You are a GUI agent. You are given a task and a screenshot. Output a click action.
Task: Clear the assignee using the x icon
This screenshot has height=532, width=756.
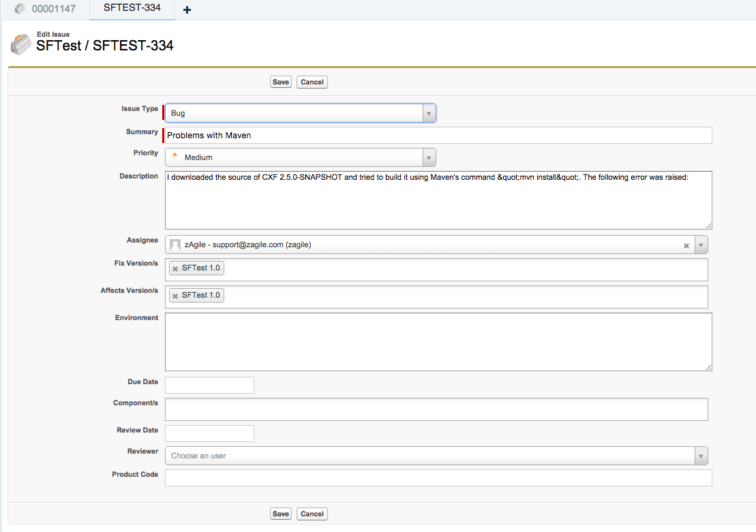(x=686, y=245)
